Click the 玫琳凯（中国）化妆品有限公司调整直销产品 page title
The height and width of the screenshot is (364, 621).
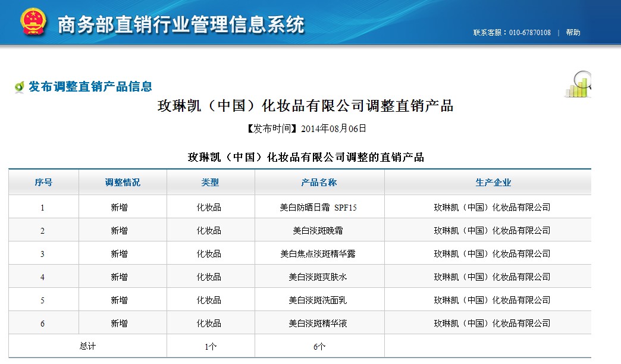coord(305,106)
